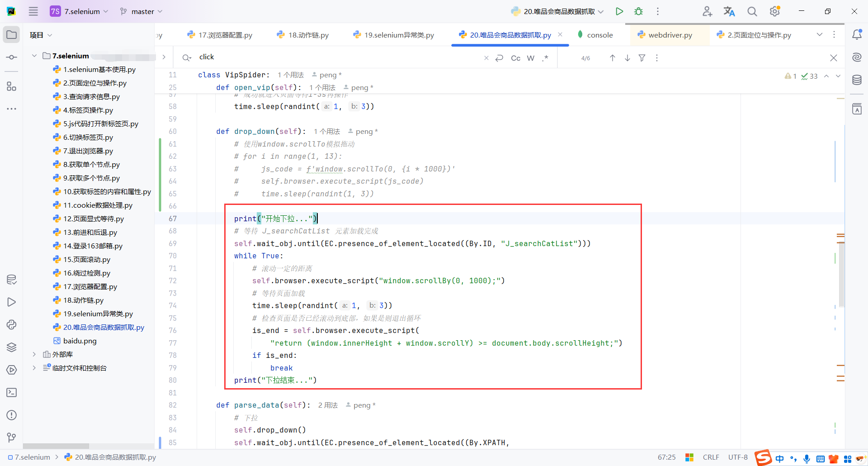Open 1.selenium基本使用.py in project tree
This screenshot has width=868, height=466.
[x=94, y=69]
